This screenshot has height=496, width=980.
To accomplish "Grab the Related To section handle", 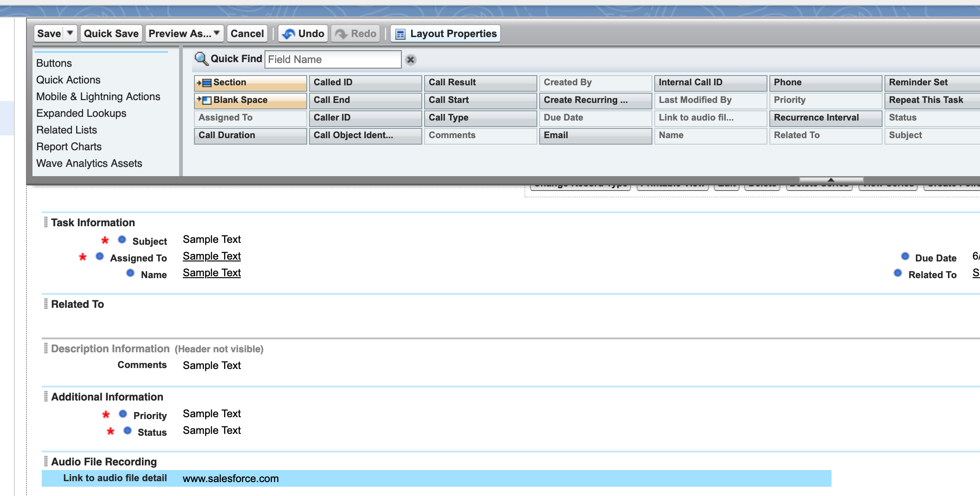I will click(46, 304).
